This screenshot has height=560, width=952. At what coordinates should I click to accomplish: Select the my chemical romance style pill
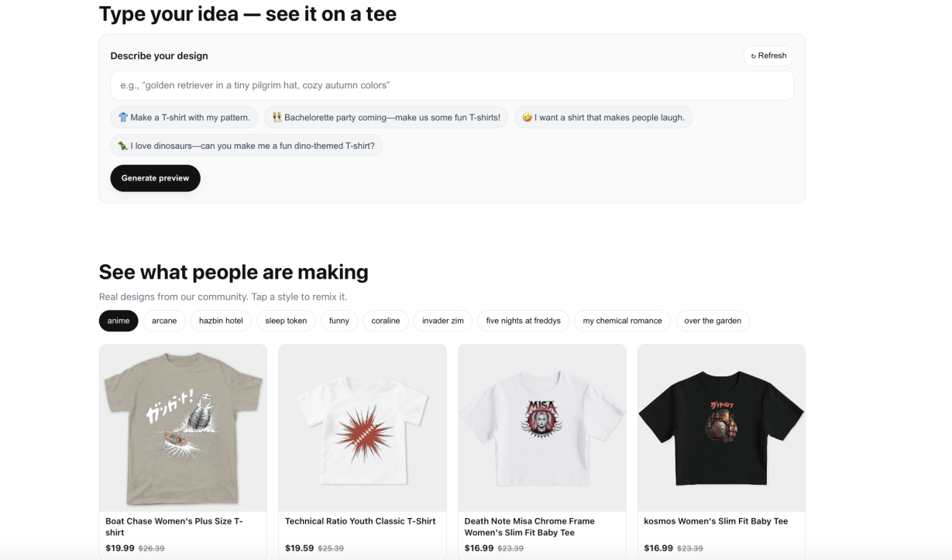pyautogui.click(x=624, y=320)
